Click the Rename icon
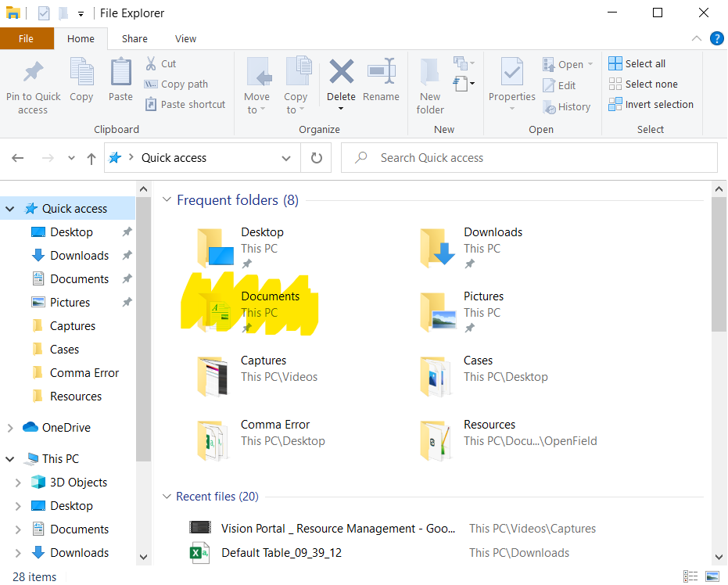Image resolution: width=728 pixels, height=585 pixels. coord(381,71)
